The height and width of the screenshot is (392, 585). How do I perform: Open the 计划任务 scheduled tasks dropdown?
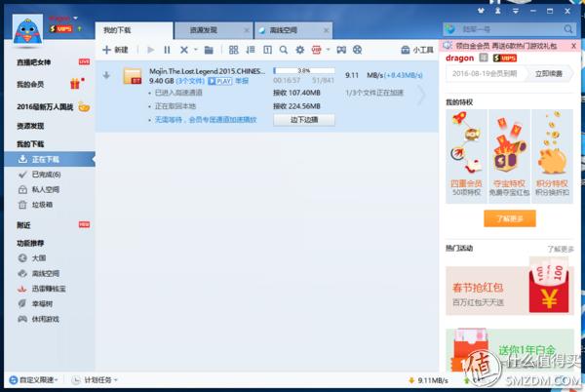103,379
